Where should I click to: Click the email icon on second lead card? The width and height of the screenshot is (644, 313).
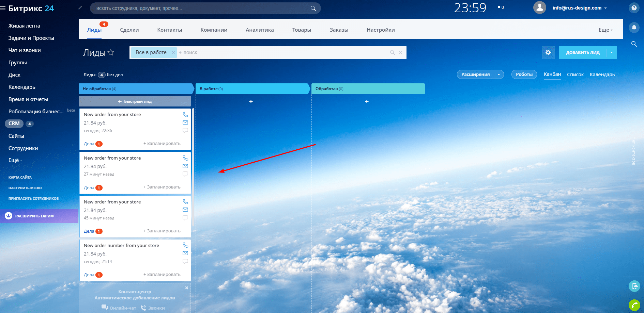[185, 166]
